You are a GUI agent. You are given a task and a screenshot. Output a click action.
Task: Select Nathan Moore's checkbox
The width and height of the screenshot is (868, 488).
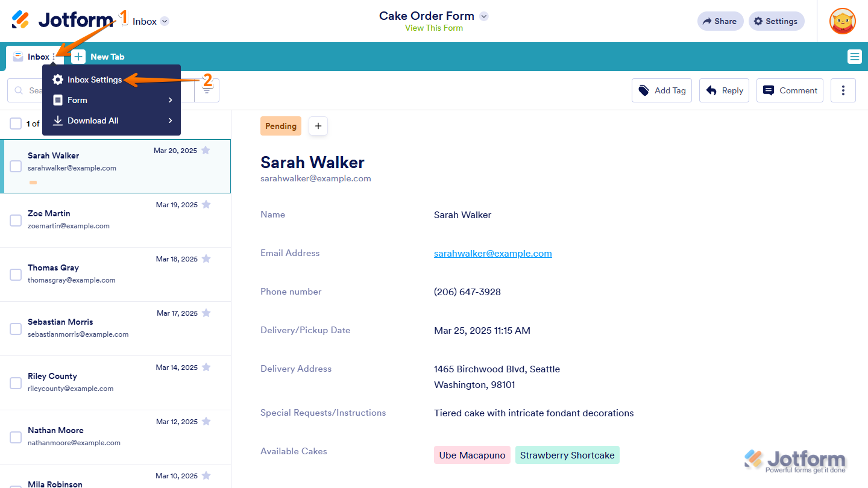(16, 437)
